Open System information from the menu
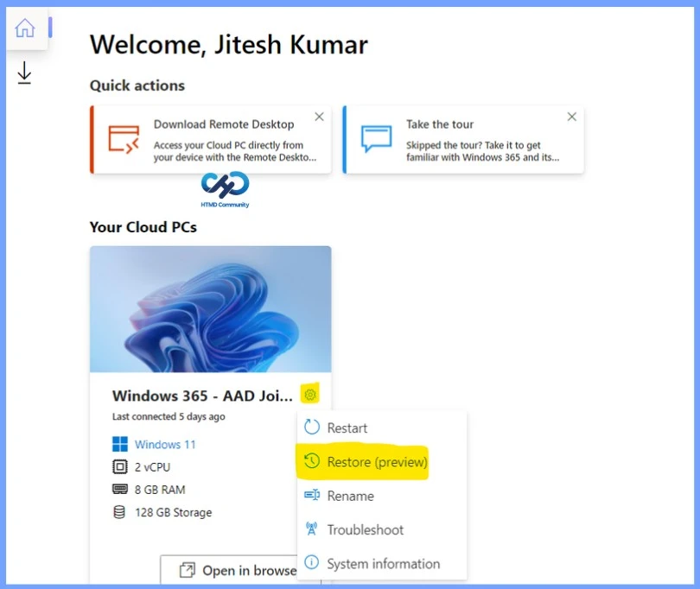The image size is (700, 589). tap(382, 564)
